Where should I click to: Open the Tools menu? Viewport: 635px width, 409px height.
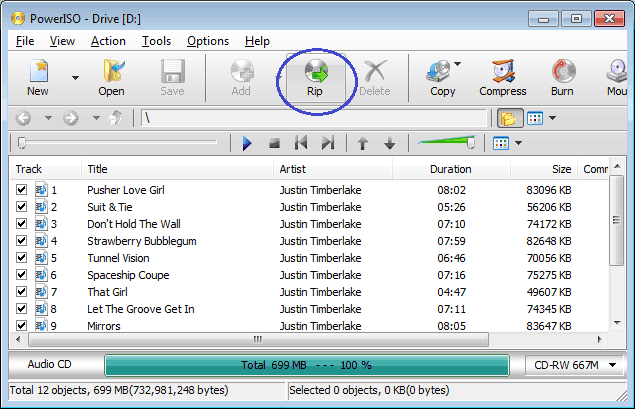coord(156,41)
